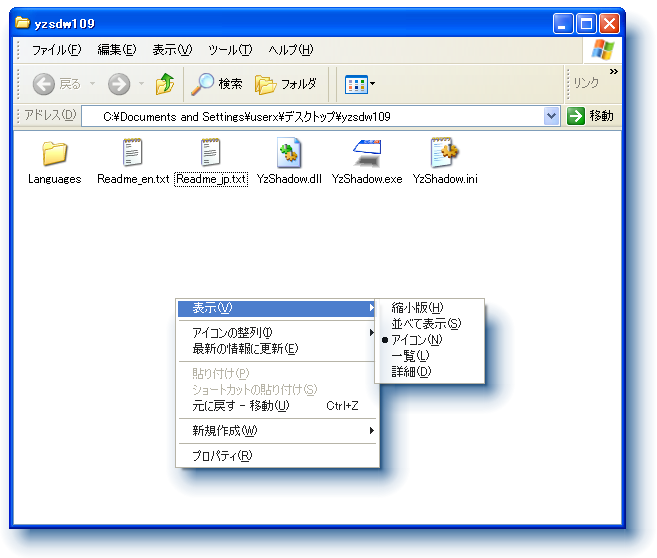Select 縮小版(H) thumbnails view
The image size is (657, 558).
pos(430,307)
